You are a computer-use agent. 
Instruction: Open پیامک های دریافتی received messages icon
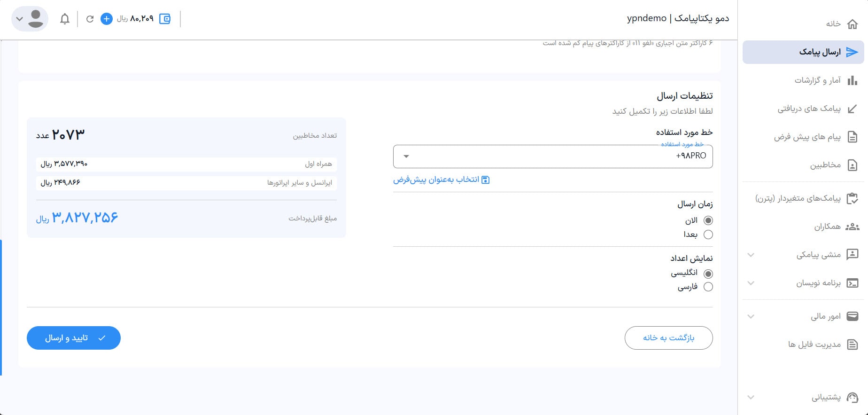[852, 109]
